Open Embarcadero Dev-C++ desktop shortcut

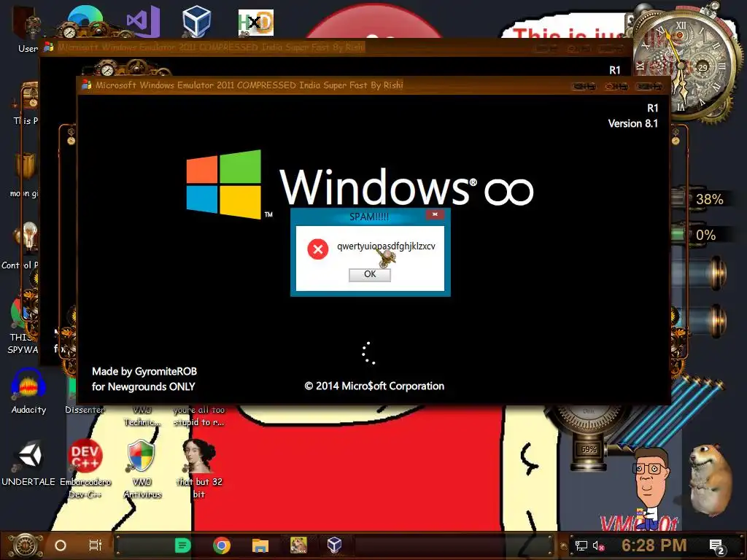coord(85,469)
